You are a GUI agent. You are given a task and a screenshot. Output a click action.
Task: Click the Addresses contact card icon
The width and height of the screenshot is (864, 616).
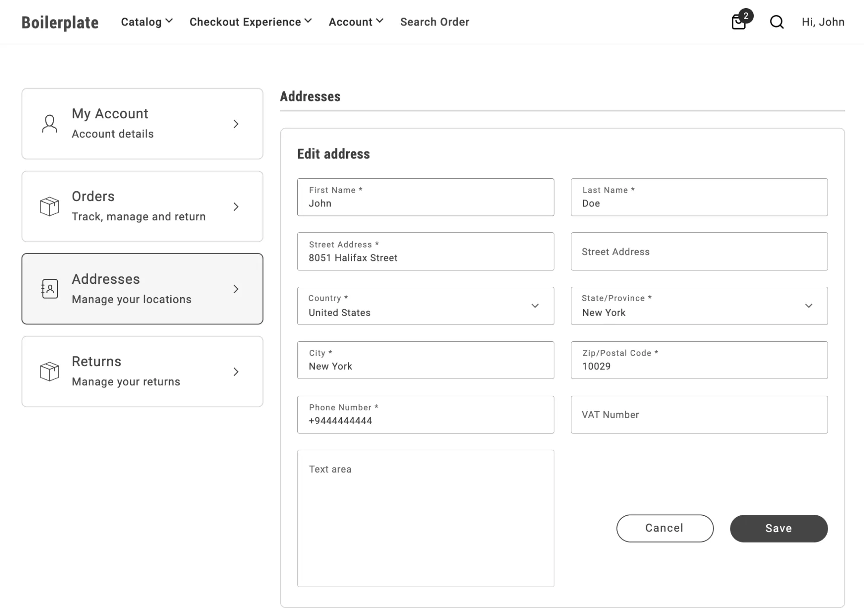point(49,288)
